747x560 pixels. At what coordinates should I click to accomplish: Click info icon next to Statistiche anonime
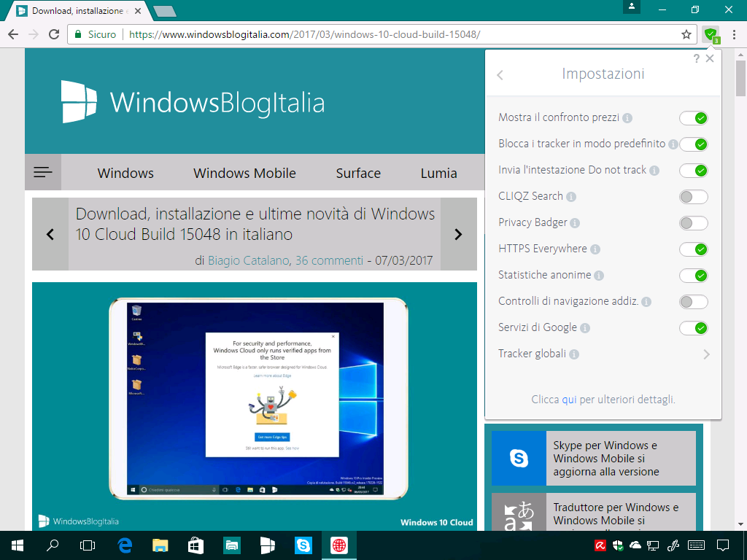point(599,275)
